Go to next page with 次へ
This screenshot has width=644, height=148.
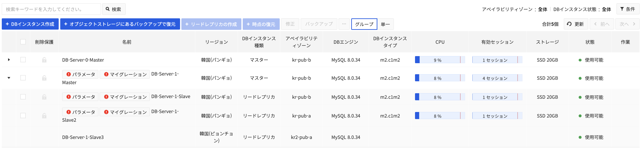(x=627, y=24)
